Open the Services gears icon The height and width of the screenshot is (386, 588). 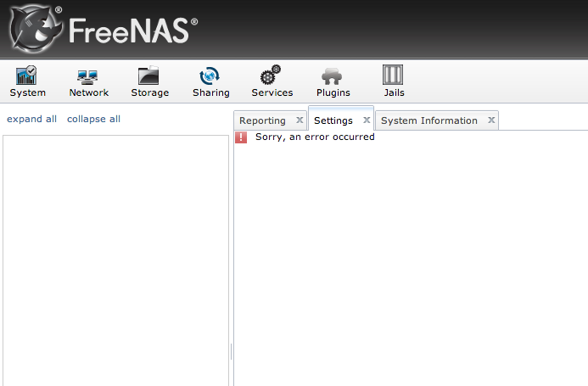(x=271, y=75)
